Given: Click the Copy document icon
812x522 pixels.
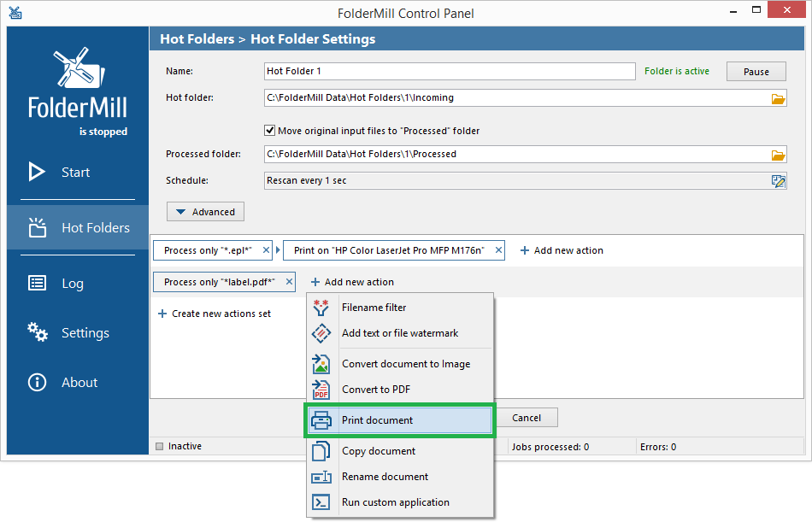Looking at the screenshot, I should [321, 451].
